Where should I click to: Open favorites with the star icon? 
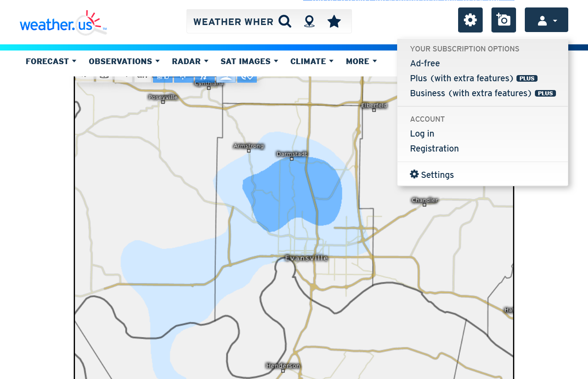tap(334, 21)
